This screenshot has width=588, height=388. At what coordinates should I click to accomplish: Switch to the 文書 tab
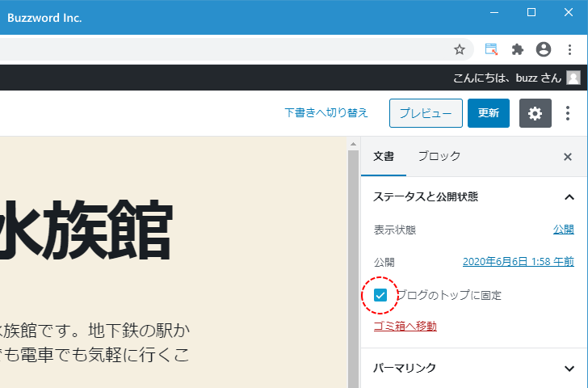coord(384,156)
